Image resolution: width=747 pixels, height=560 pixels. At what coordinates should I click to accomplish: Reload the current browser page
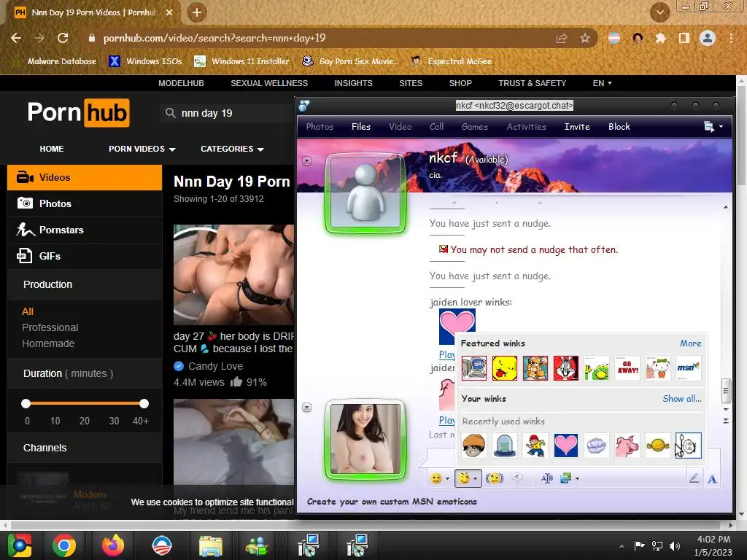coord(63,38)
